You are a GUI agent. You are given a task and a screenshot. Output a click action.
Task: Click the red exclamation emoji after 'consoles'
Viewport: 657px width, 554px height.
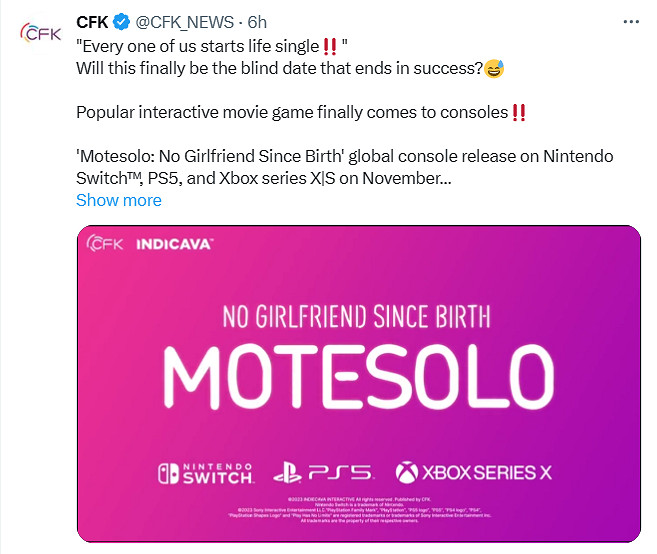[518, 112]
